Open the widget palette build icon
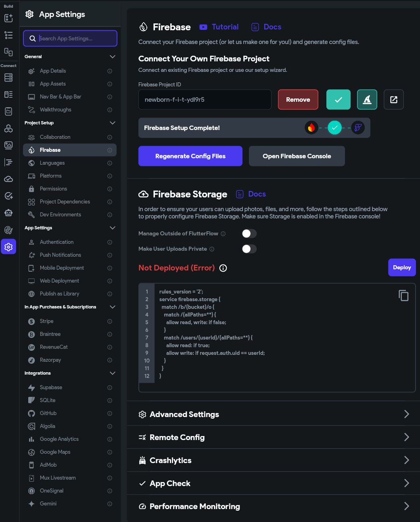The image size is (420, 522). point(8,18)
